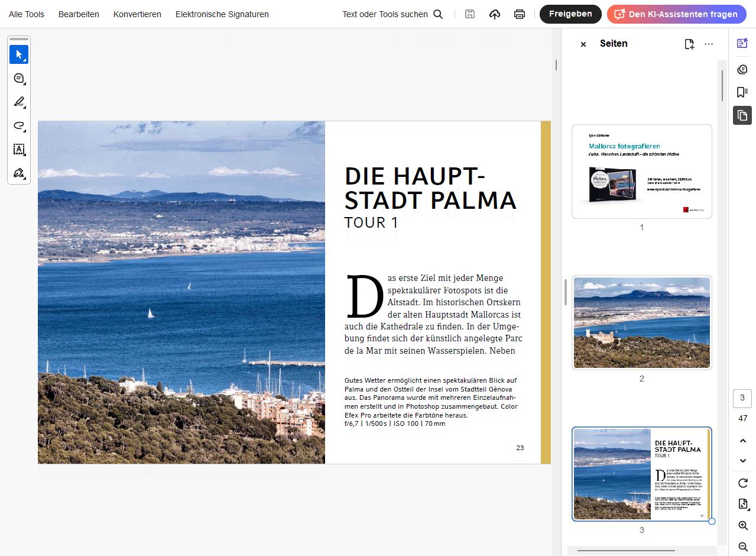Click the print icon
This screenshot has width=756, height=556.
[519, 14]
